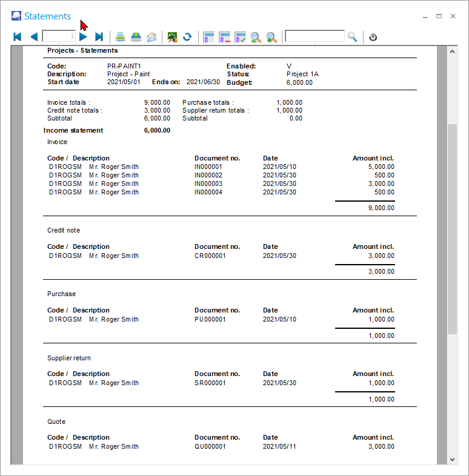Screen dimensions: 469x476
Task: Click the scrollbar down arrow
Action: 452,460
